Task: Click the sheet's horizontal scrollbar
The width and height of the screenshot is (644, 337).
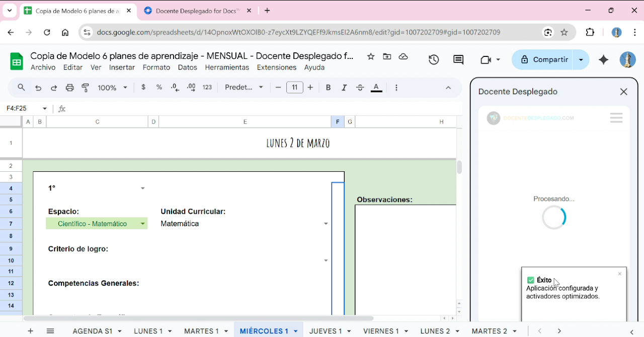Action: pyautogui.click(x=199, y=318)
